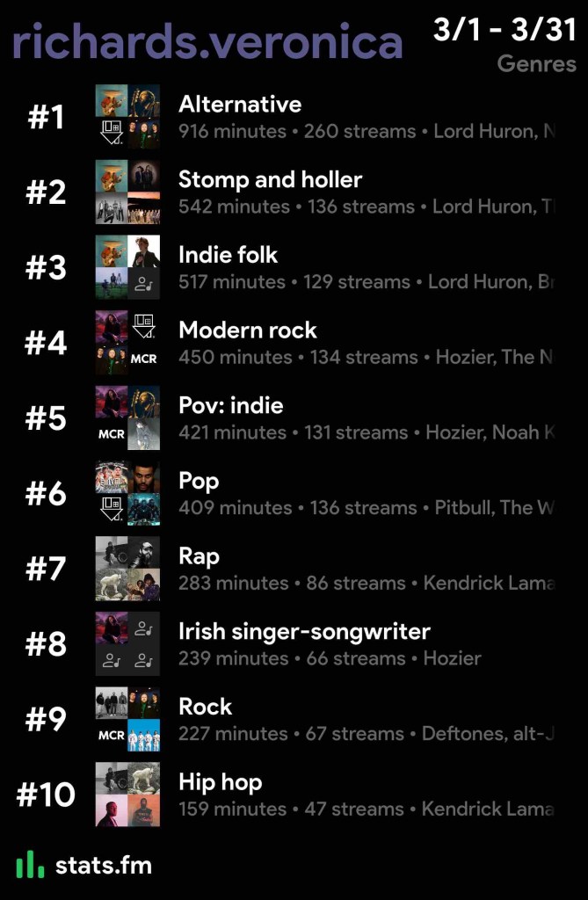Click the stats.fm green bars logo icon
Viewport: 588px width, 900px height.
[30, 864]
